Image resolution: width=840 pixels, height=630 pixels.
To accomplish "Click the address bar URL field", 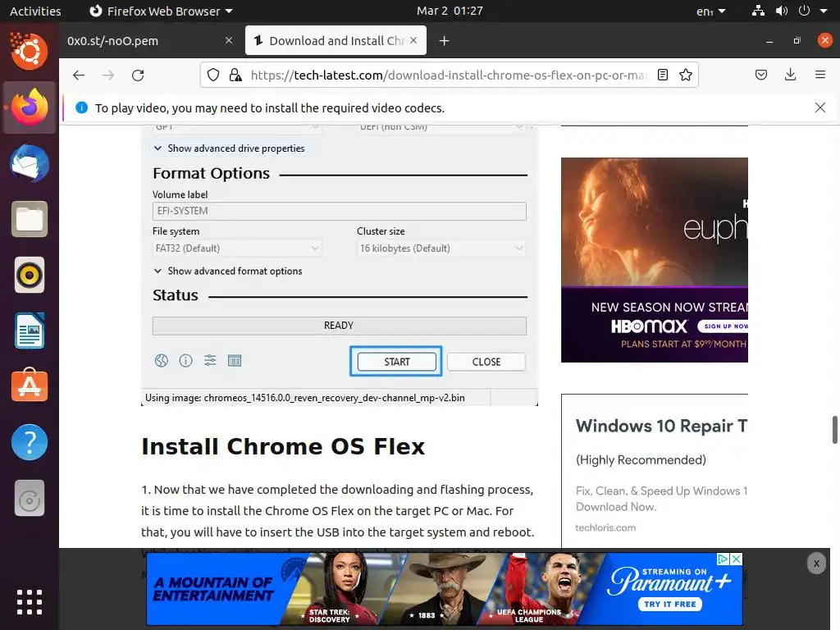I will coord(449,75).
